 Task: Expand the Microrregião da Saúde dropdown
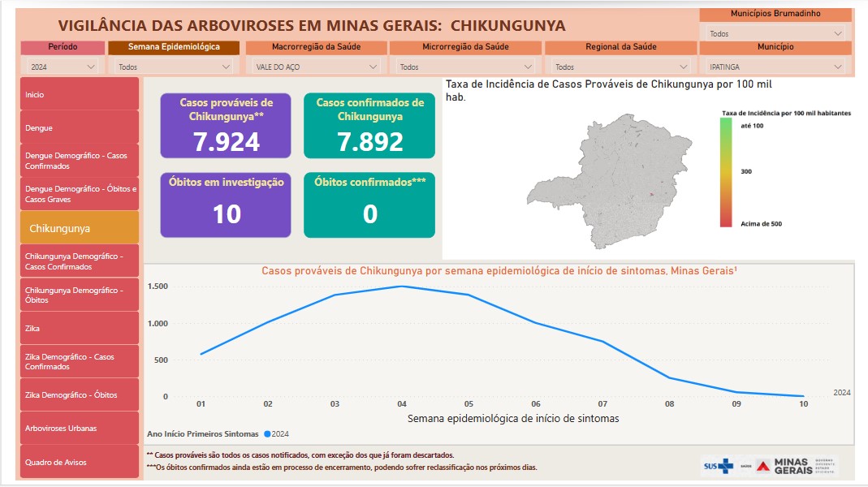click(x=464, y=67)
